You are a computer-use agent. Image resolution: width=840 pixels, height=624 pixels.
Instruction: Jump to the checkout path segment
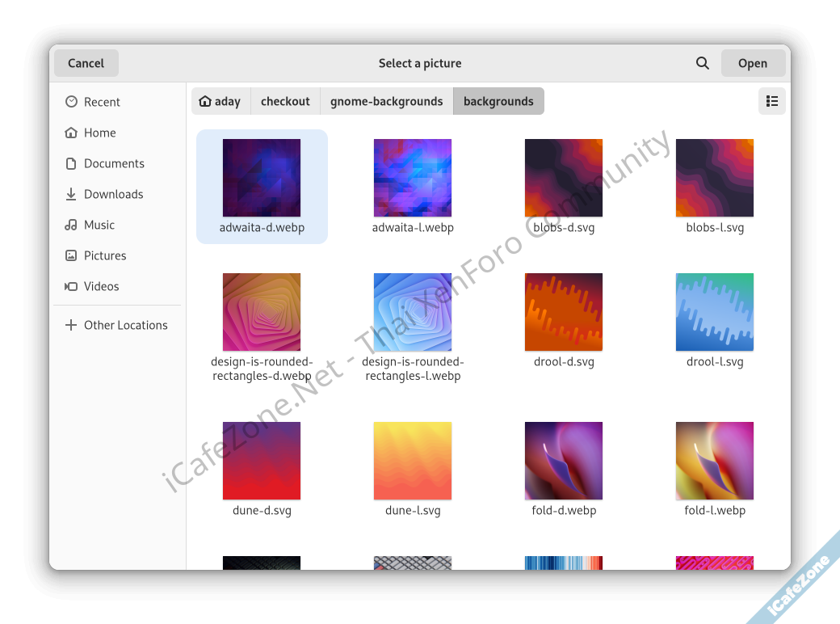tap(285, 101)
